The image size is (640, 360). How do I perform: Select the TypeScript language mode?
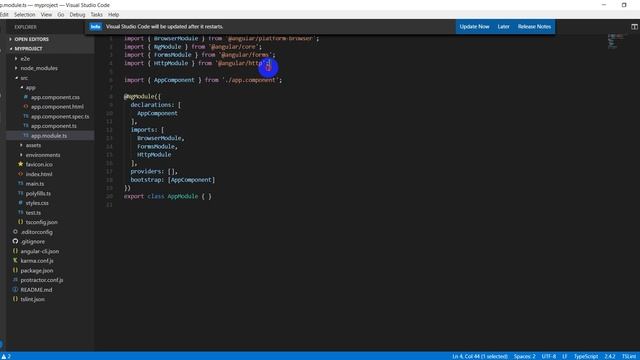click(586, 356)
